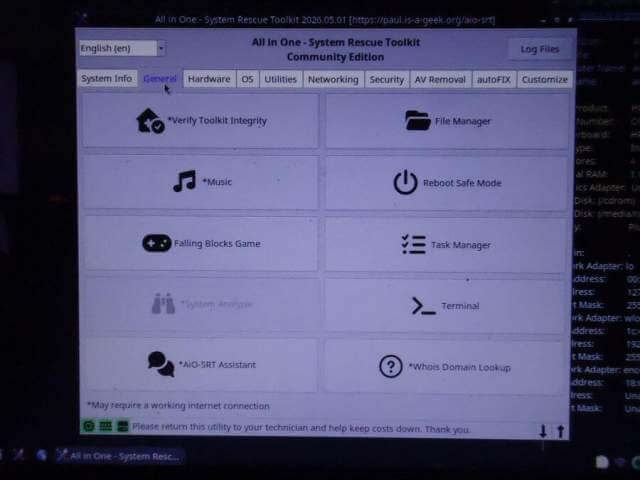Image resolution: width=640 pixels, height=480 pixels.
Task: Click the 'Community Edition' subtitle text
Action: tap(335, 57)
